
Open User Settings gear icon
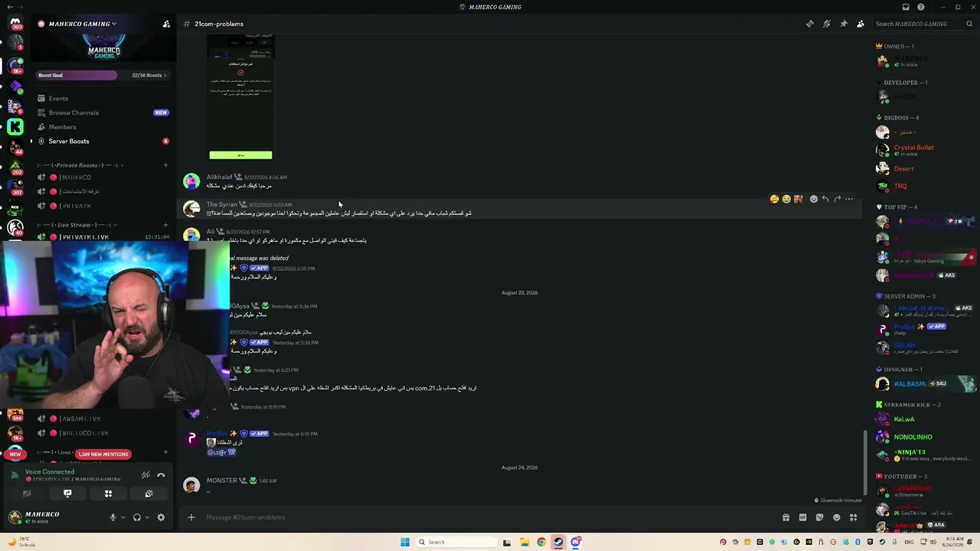(161, 517)
